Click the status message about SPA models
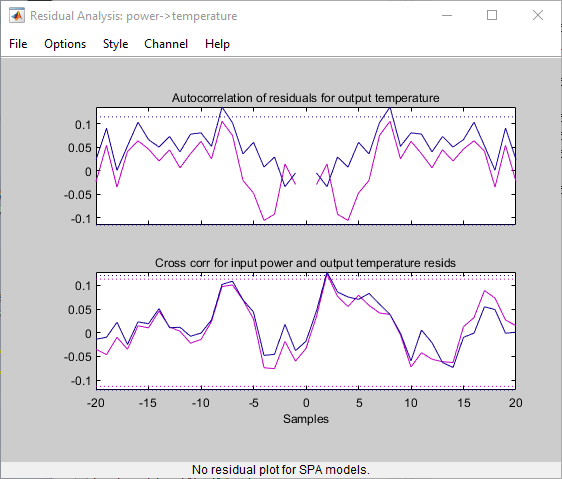 [x=281, y=470]
